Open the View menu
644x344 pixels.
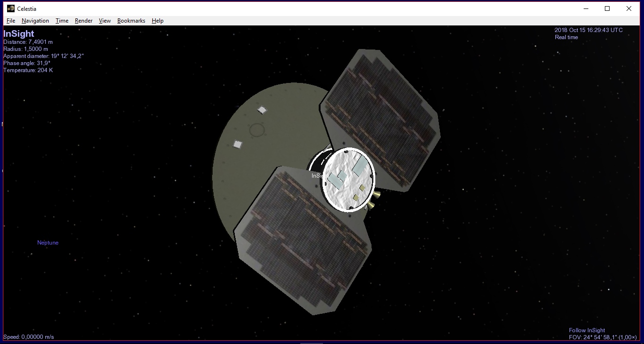[x=105, y=21]
